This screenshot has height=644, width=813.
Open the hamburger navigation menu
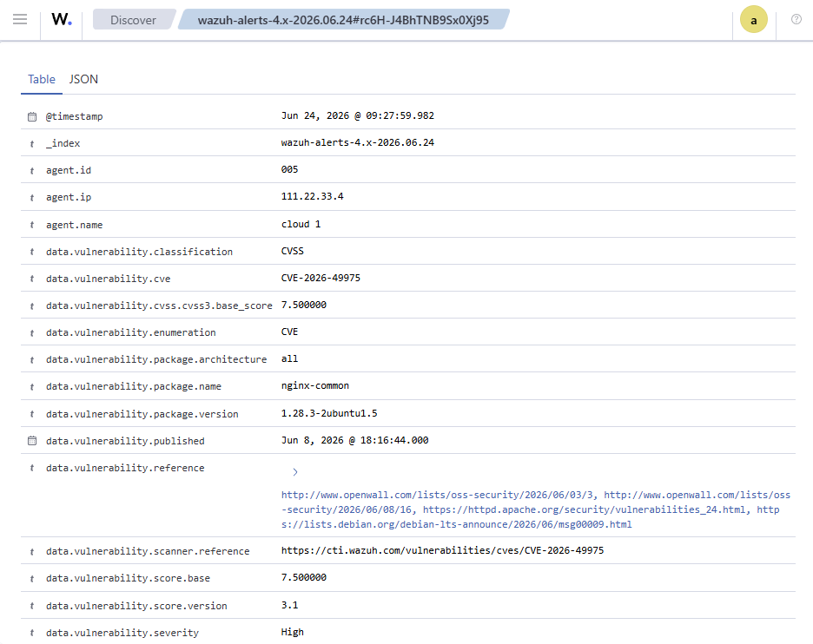[20, 20]
